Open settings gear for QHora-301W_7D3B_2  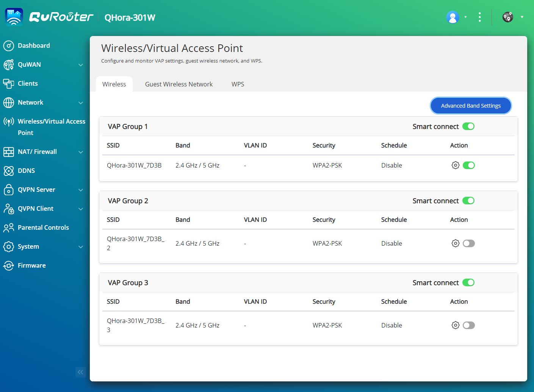tap(456, 243)
